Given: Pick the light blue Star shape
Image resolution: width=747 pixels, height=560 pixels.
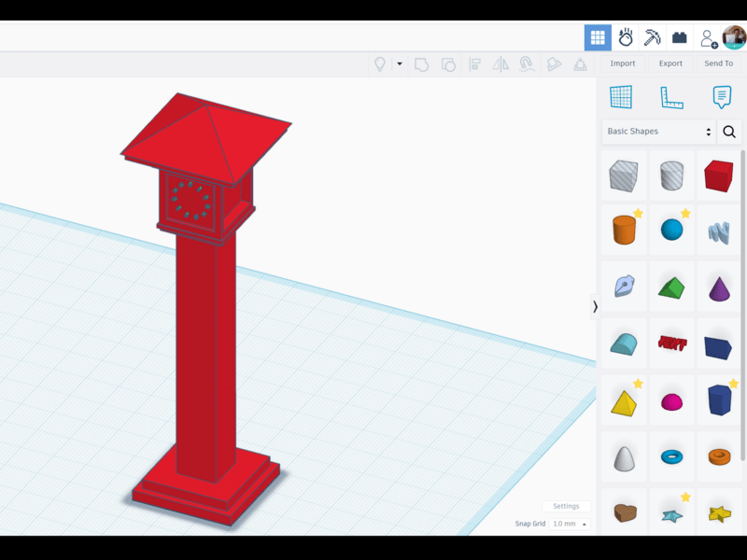Looking at the screenshot, I should pyautogui.click(x=671, y=515).
